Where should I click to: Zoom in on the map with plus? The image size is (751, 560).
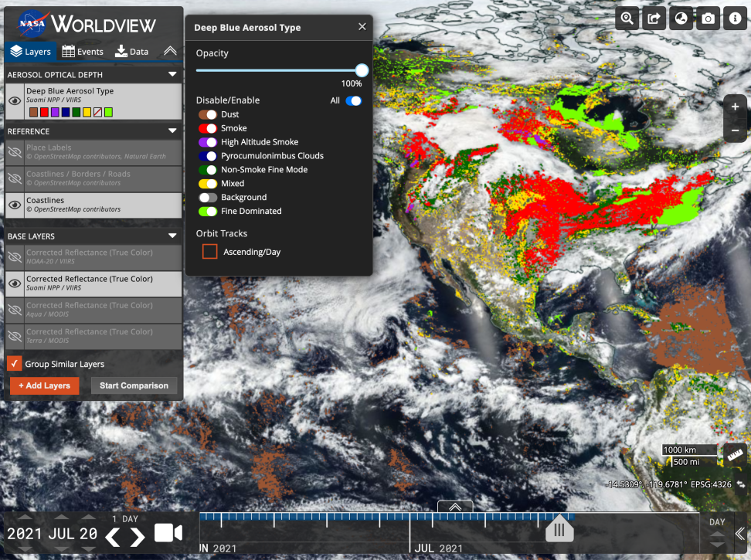pos(735,107)
